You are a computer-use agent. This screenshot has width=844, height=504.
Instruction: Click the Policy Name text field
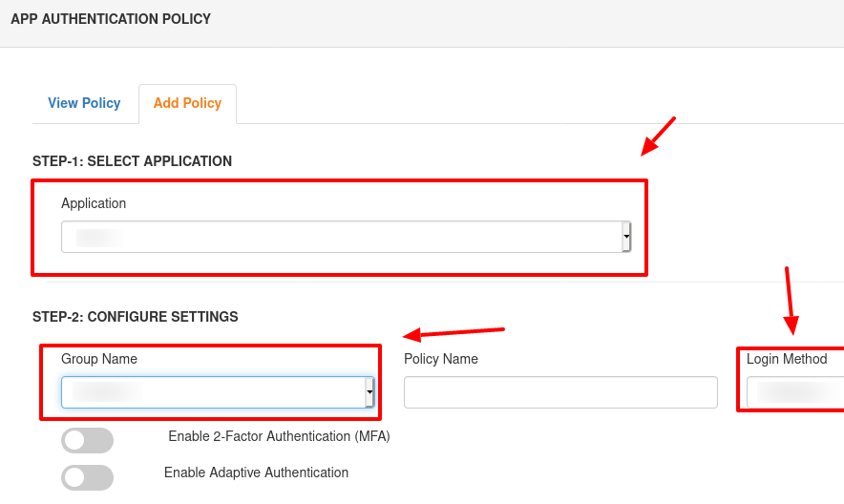point(560,392)
